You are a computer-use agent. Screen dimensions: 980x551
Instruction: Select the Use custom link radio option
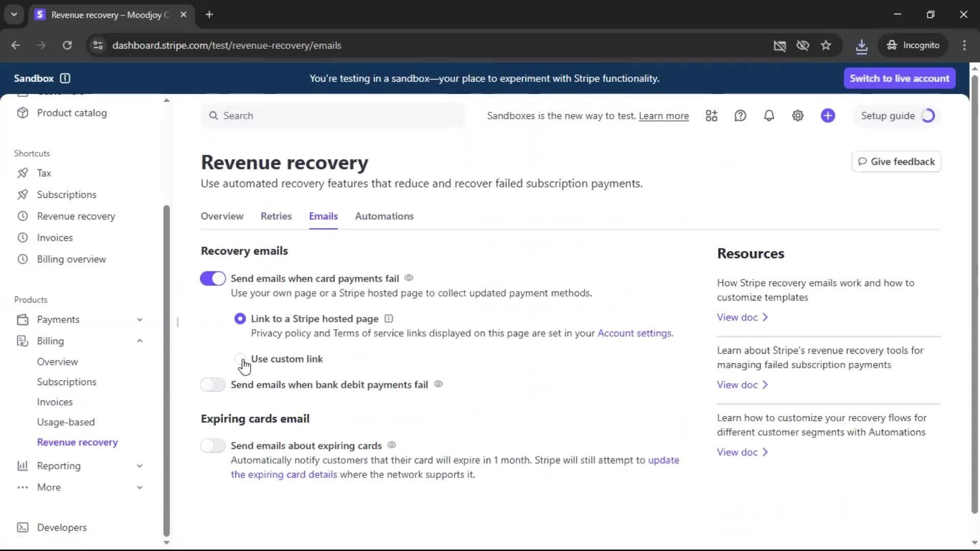pos(240,359)
